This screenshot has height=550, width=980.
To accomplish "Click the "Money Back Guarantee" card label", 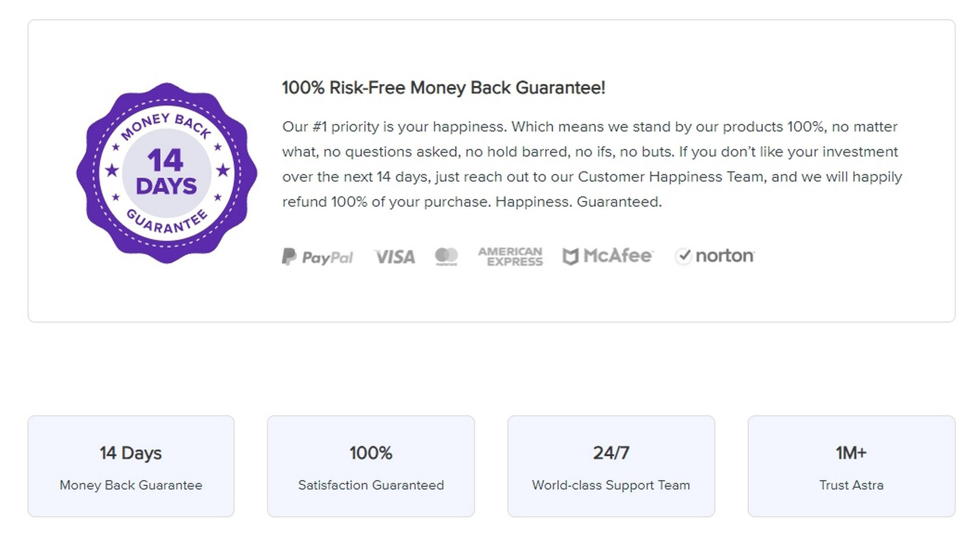I will (x=131, y=485).
